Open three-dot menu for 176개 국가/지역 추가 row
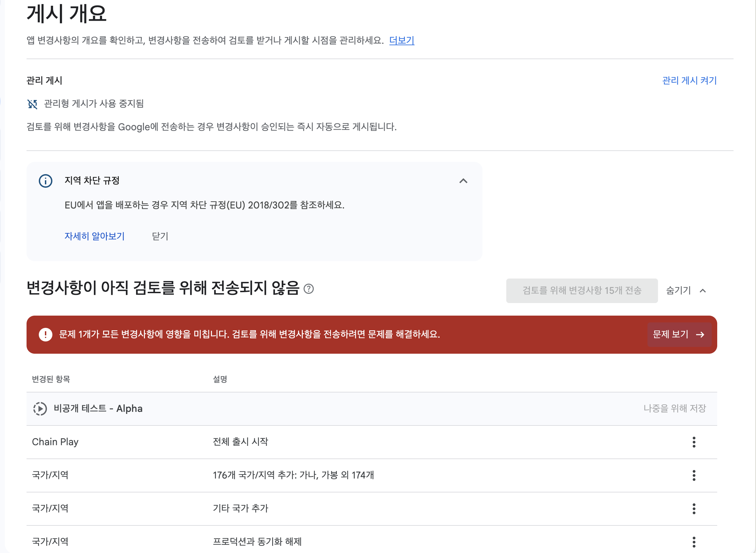 (694, 475)
